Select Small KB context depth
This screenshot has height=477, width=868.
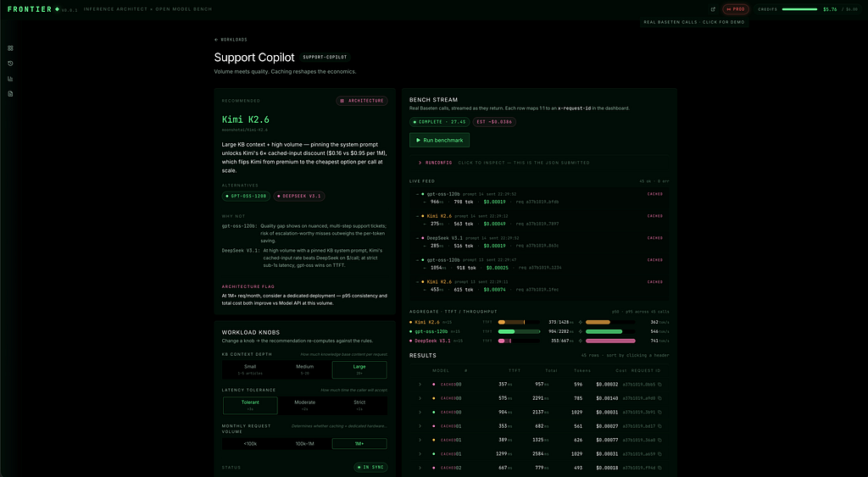(250, 369)
